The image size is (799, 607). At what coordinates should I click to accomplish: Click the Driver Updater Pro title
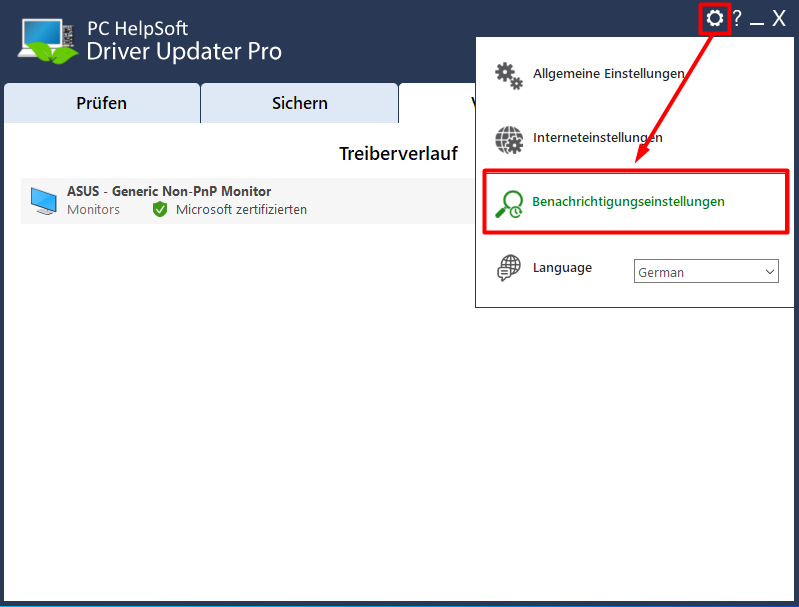(184, 51)
